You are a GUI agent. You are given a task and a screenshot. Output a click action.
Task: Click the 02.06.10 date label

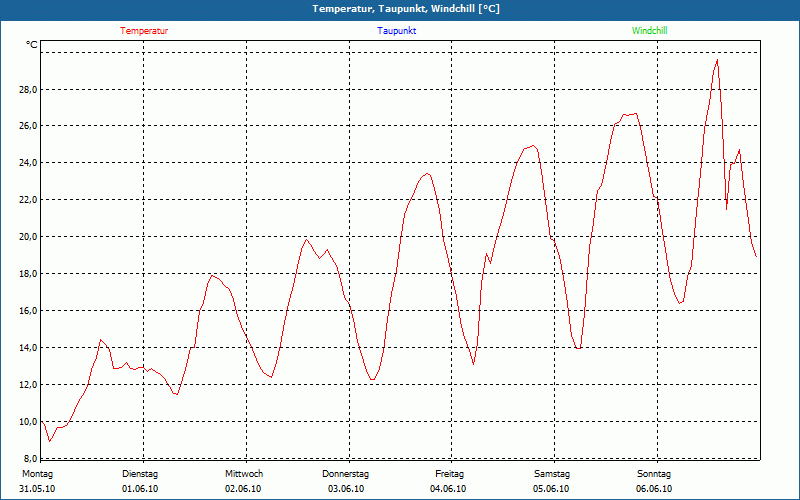(x=243, y=489)
